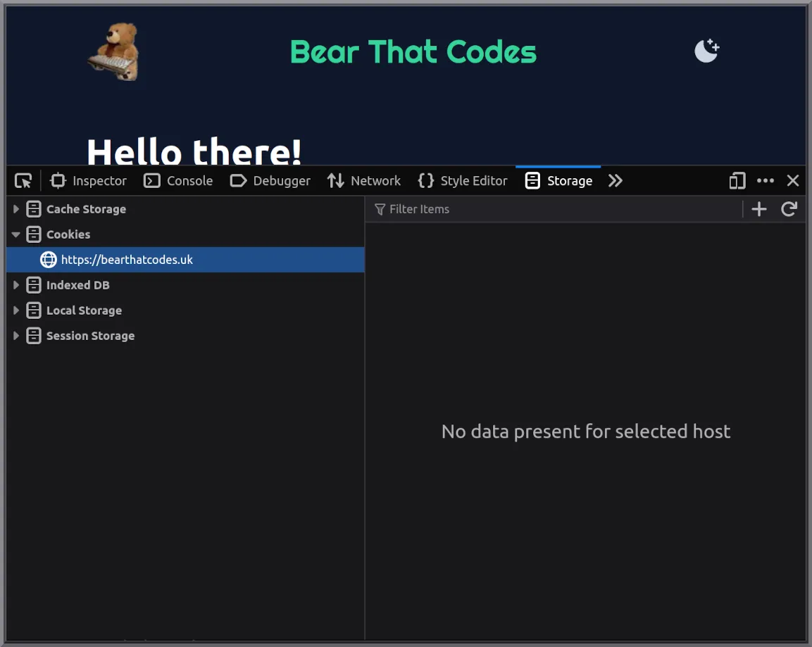
Task: Toggle dark mode with the moon icon
Action: [706, 50]
